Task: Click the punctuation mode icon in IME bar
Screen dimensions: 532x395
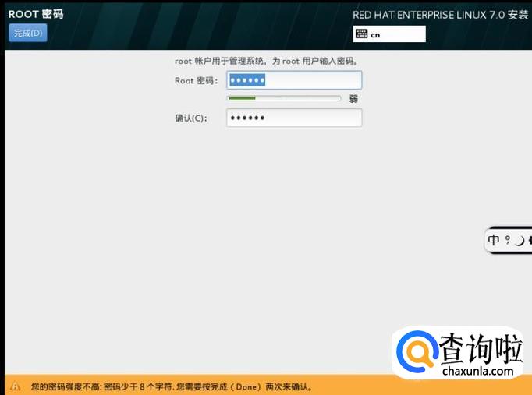Action: click(x=508, y=240)
